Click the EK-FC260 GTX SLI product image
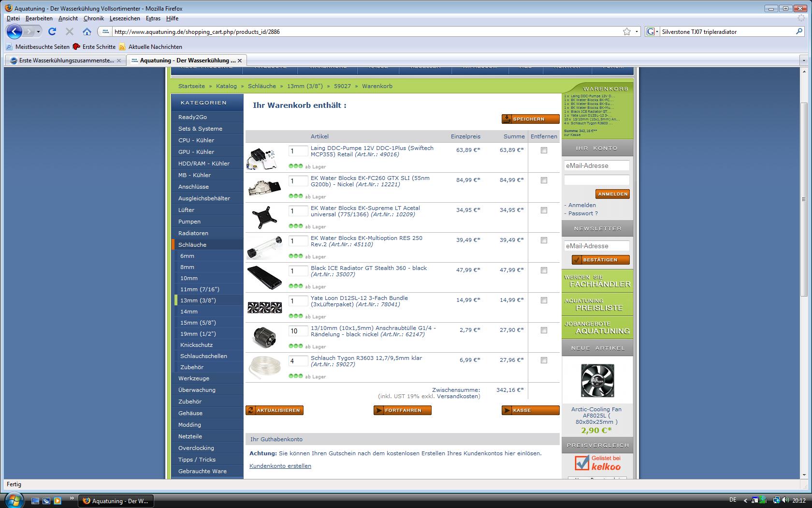The width and height of the screenshot is (812, 508). tap(264, 188)
